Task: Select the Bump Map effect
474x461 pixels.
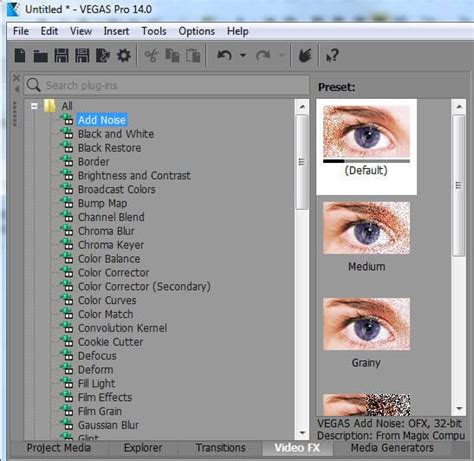Action: click(x=102, y=203)
